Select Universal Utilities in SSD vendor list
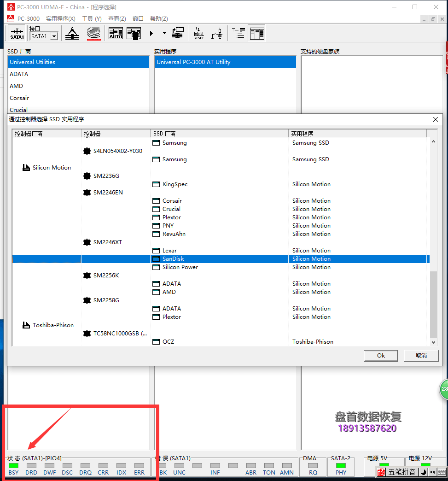This screenshot has width=448, height=481. point(78,62)
